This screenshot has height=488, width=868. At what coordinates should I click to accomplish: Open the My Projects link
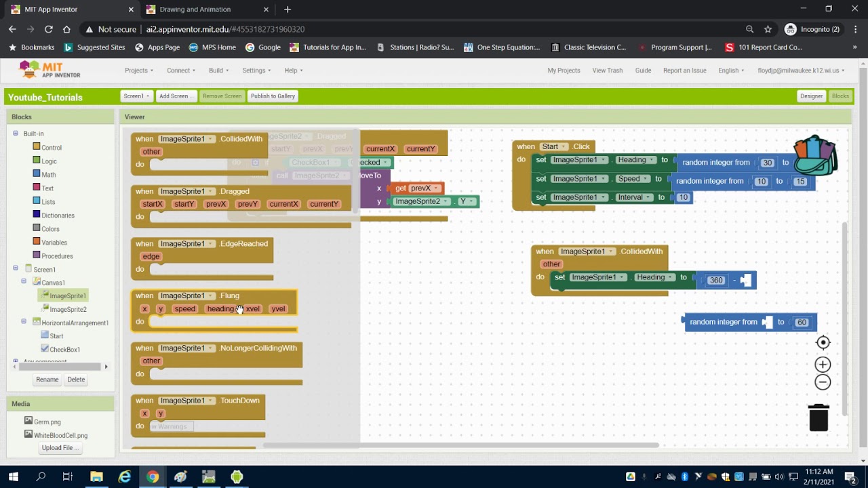click(x=564, y=70)
